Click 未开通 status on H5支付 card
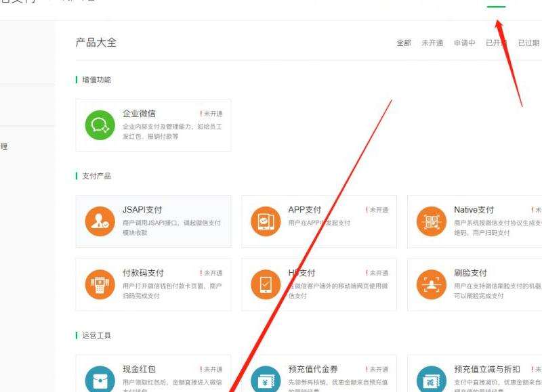 tap(377, 274)
